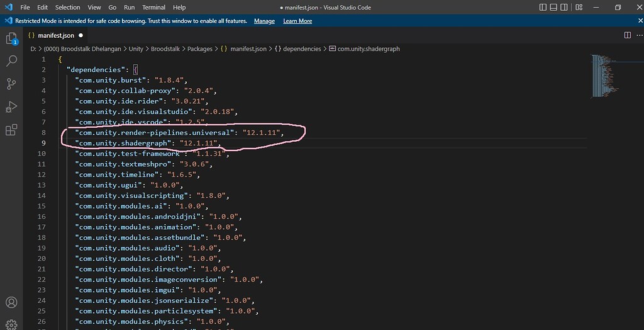This screenshot has height=330, width=644.
Task: Open the Explorer view in activity bar
Action: click(11, 39)
